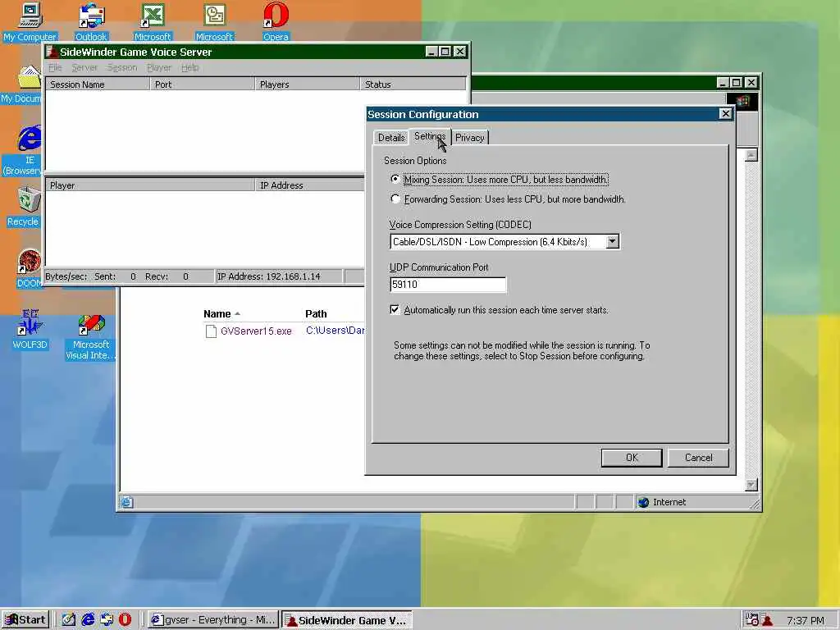Click Cancel in Session Configuration
The width and height of the screenshot is (840, 630).
(x=698, y=458)
